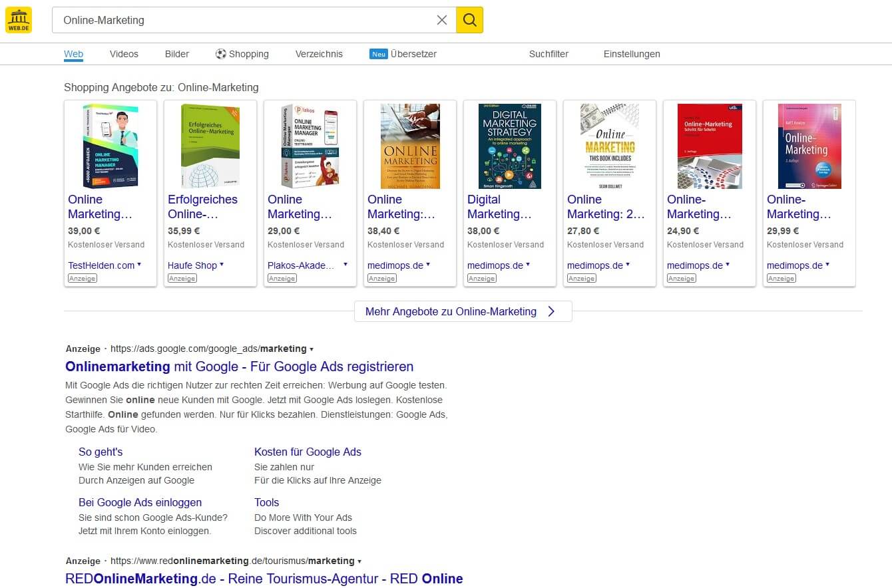This screenshot has width=892, height=588.
Task: Click the Neu badge next to Übersetzer
Action: [x=379, y=54]
